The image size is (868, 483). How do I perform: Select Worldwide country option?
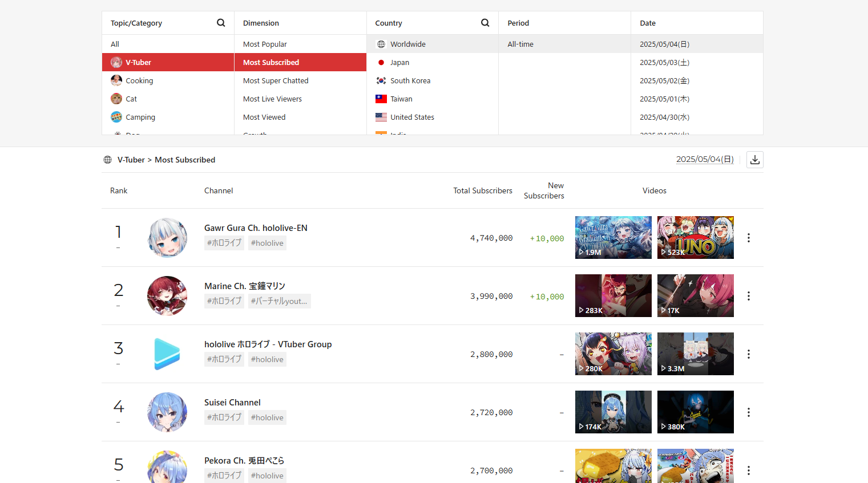point(433,44)
